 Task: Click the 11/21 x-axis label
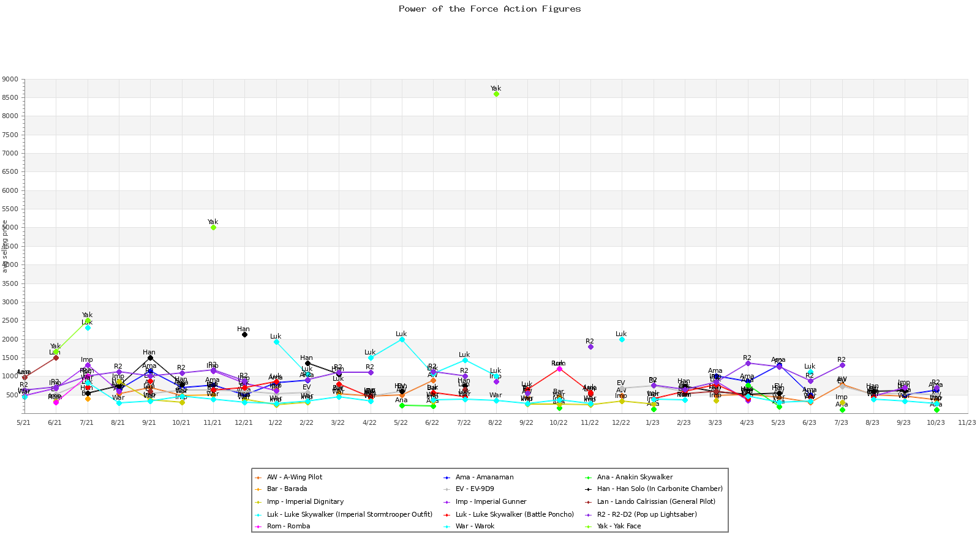(213, 422)
